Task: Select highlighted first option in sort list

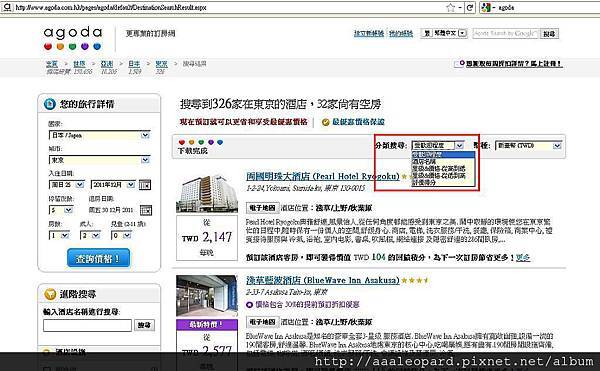Action: [443, 155]
